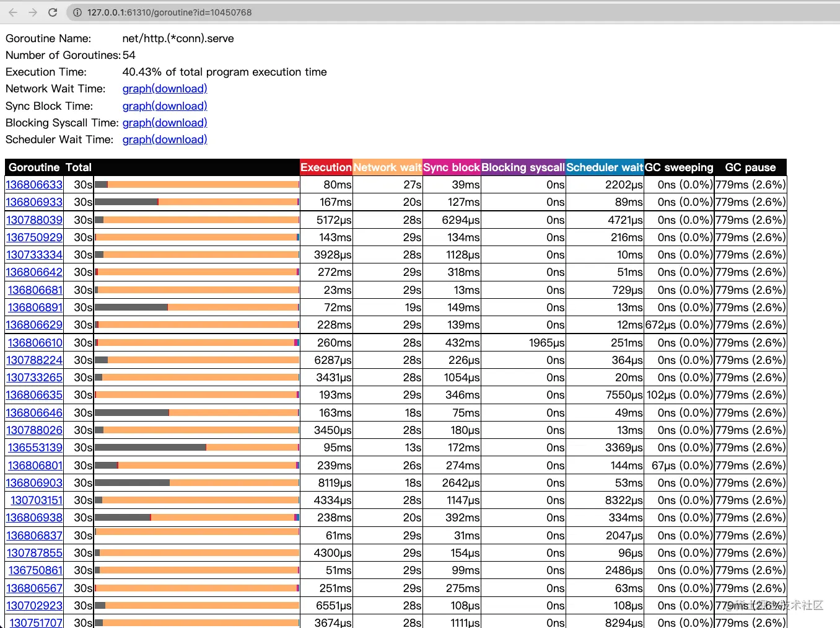The width and height of the screenshot is (840, 628).
Task: Click the browser back arrow
Action: (13, 12)
